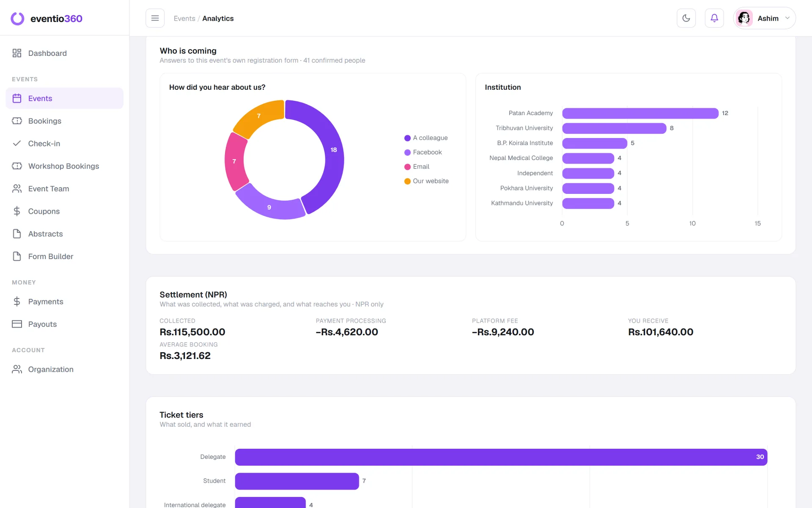Click the Bookings ticket icon
Screen dimensions: 812x508
(17, 121)
